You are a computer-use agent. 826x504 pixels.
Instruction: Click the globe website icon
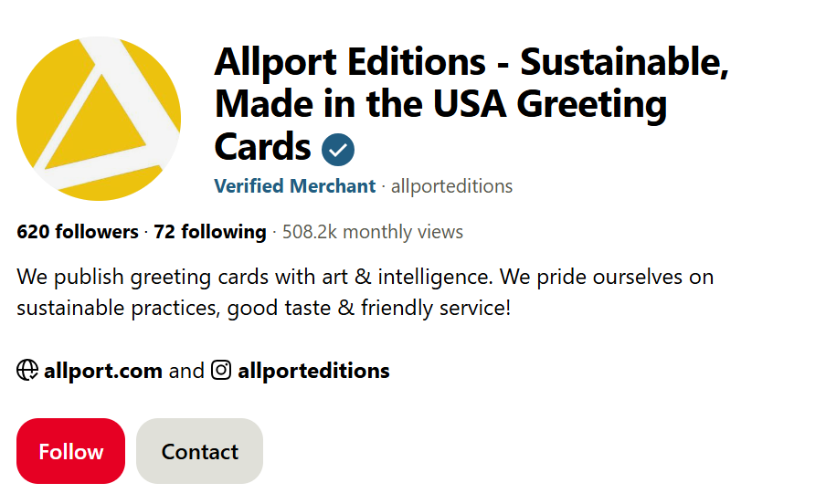(x=27, y=370)
